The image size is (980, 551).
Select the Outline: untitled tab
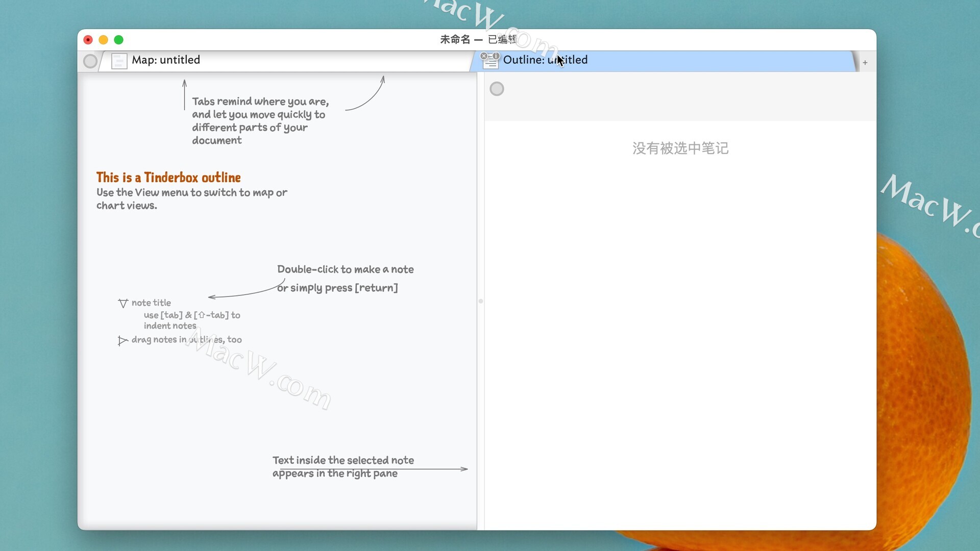[x=664, y=61]
